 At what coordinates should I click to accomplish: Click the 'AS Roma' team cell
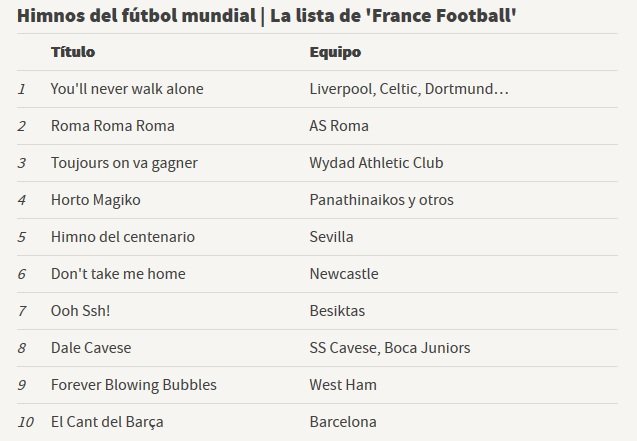tap(339, 126)
